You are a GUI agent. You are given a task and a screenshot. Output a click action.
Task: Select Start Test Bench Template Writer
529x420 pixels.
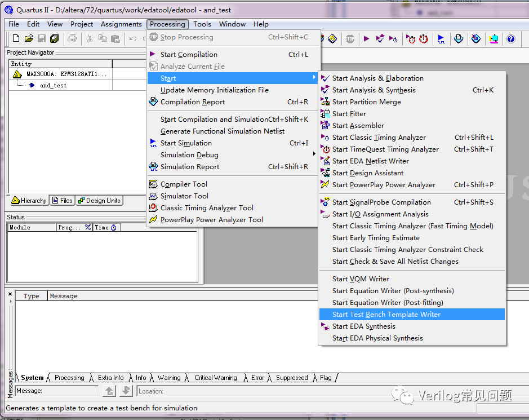point(412,314)
